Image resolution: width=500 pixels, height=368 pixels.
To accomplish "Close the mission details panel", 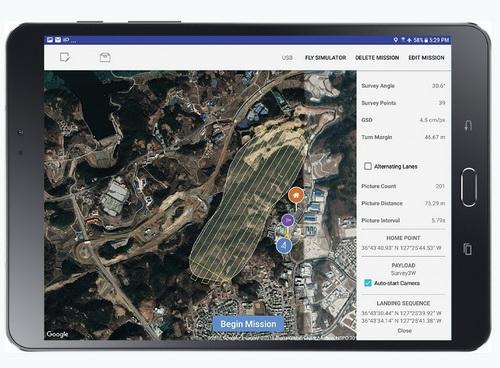I will [404, 331].
